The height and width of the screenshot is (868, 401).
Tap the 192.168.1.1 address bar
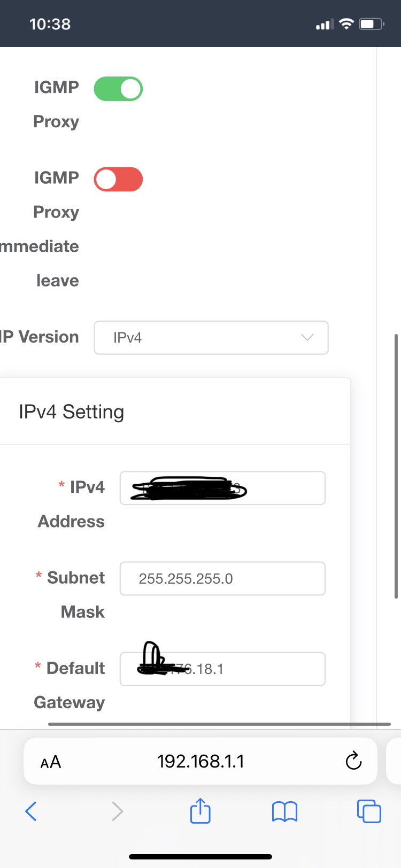point(200,761)
